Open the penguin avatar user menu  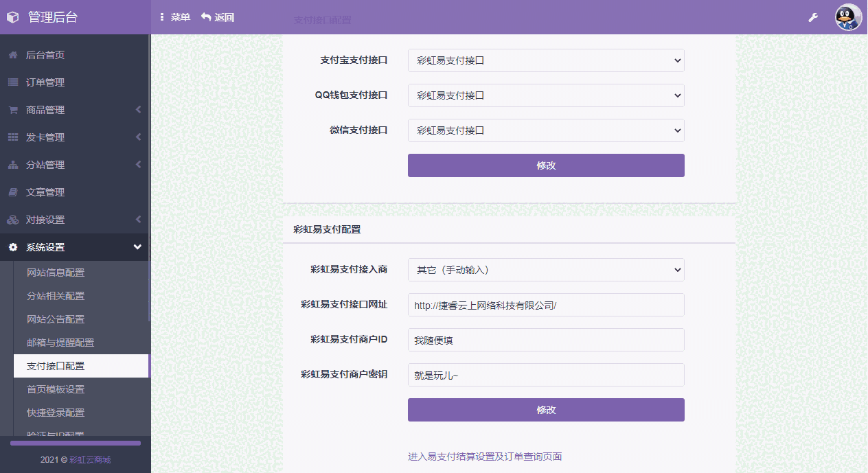point(848,17)
